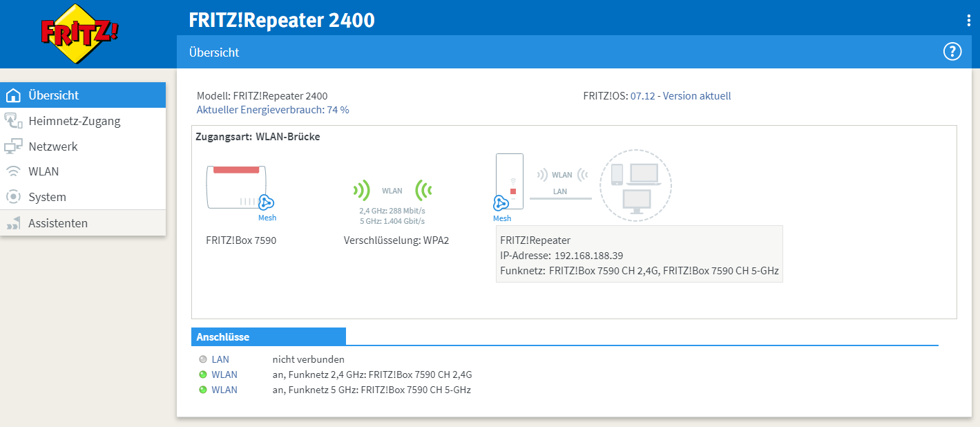The width and height of the screenshot is (980, 427).
Task: Click the FRITZ!Repeater 2400 page title
Action: coord(282,20)
